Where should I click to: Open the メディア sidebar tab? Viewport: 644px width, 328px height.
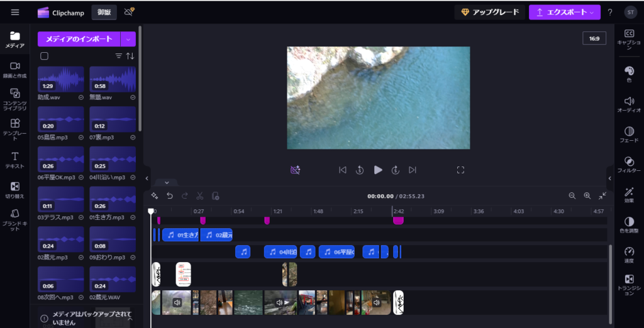[x=15, y=40]
